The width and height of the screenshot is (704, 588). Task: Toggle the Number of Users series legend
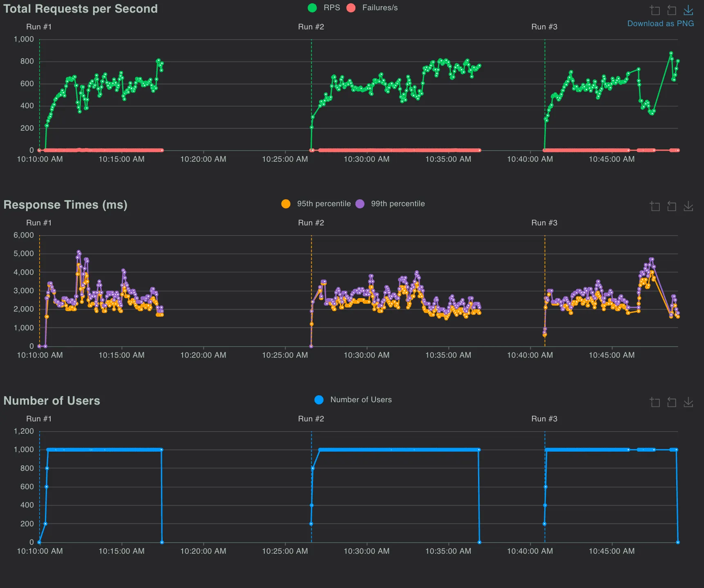point(353,400)
